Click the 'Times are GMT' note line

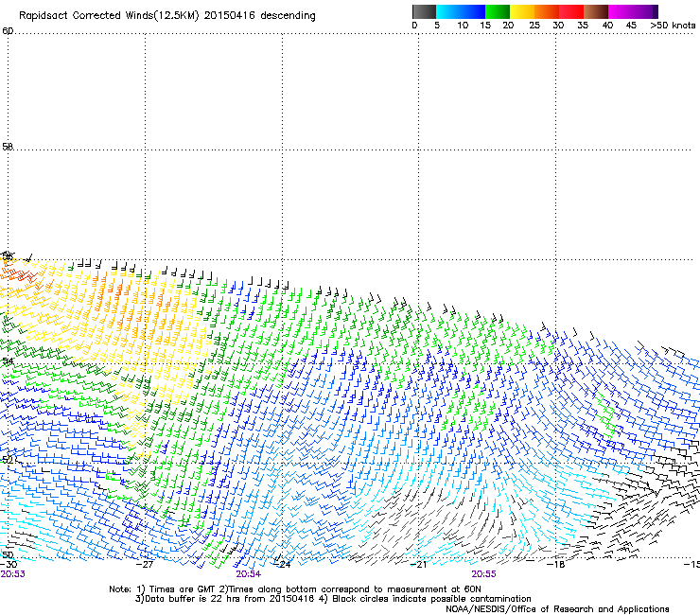point(295,589)
